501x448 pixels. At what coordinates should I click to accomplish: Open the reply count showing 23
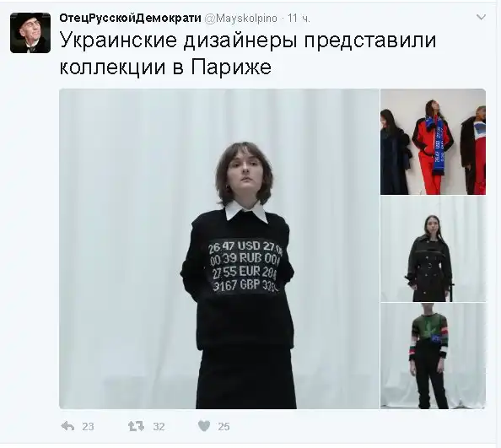click(x=88, y=427)
